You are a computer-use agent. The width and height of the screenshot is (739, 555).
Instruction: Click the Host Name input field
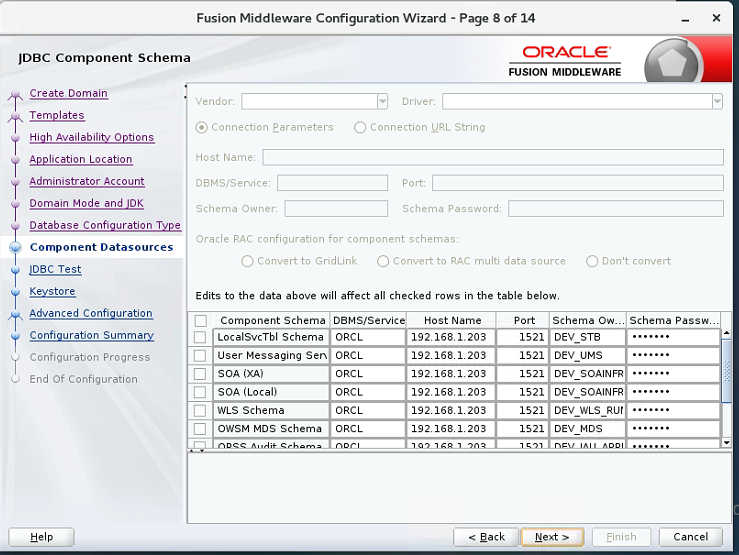pos(493,157)
